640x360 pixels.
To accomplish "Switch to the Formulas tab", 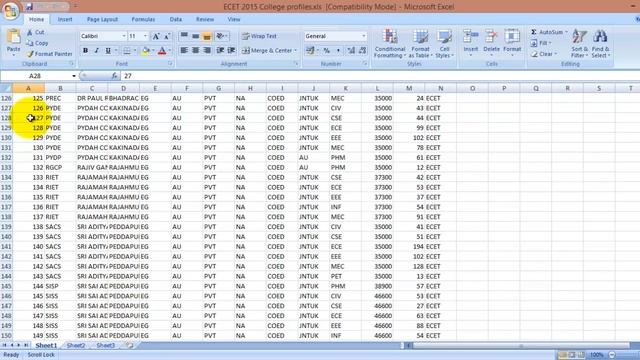I will 143,19.
